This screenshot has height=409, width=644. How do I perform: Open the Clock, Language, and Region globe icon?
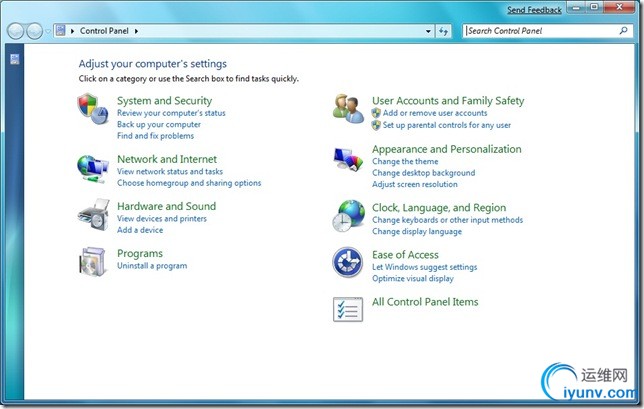pyautogui.click(x=348, y=216)
